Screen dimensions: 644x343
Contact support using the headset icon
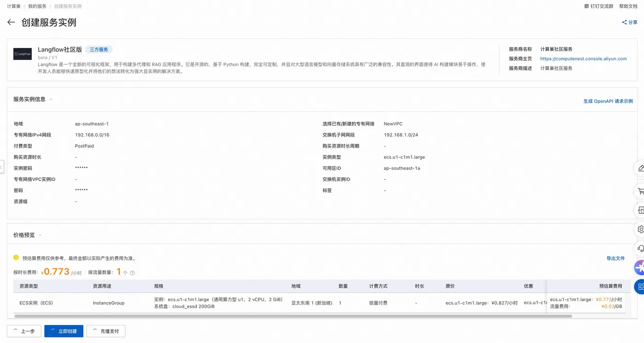pos(640,248)
